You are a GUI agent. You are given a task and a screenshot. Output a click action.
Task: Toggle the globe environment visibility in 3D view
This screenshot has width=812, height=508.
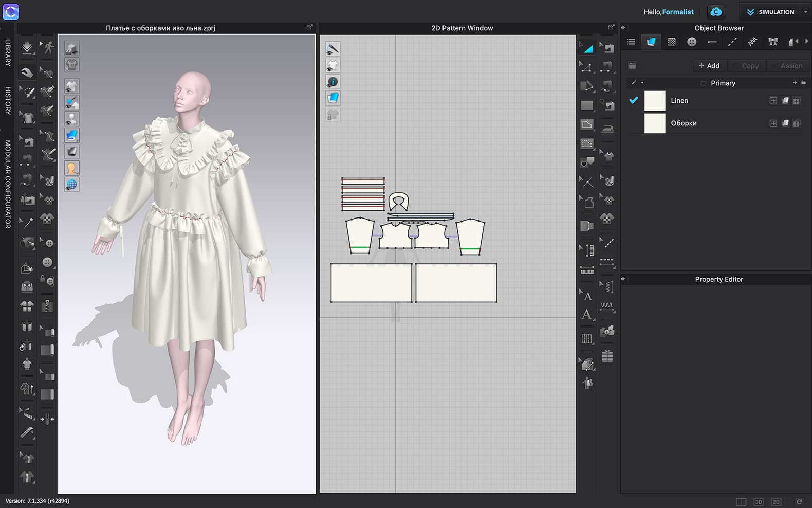pyautogui.click(x=71, y=185)
